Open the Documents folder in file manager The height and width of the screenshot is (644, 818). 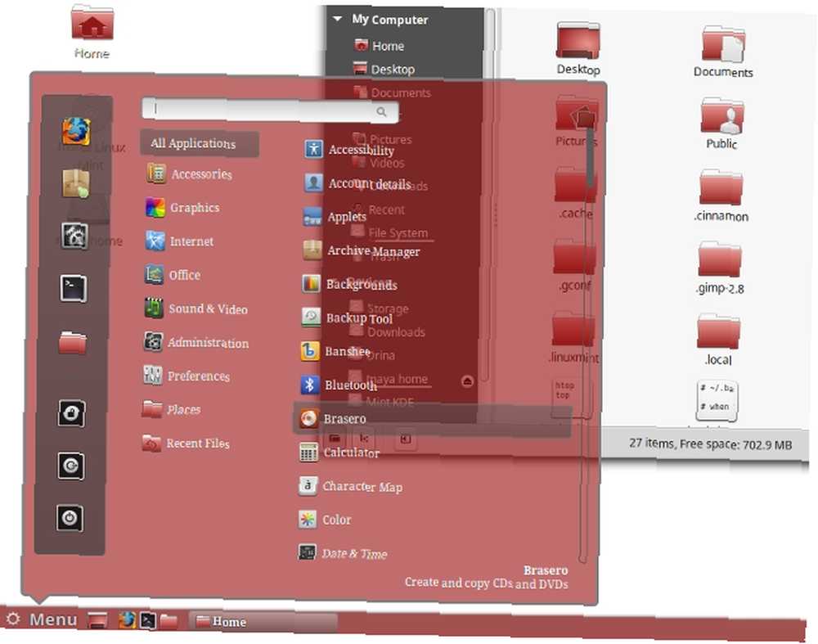723,52
